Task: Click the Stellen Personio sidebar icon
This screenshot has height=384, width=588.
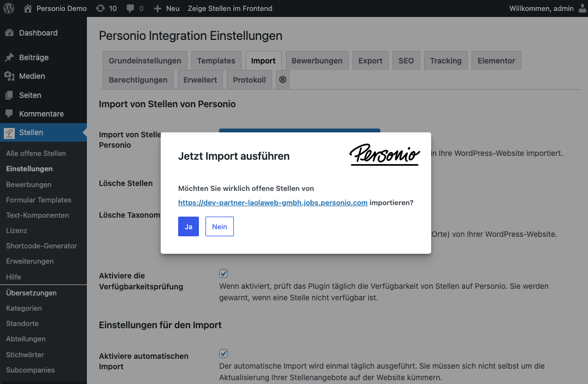Action: 9,132
